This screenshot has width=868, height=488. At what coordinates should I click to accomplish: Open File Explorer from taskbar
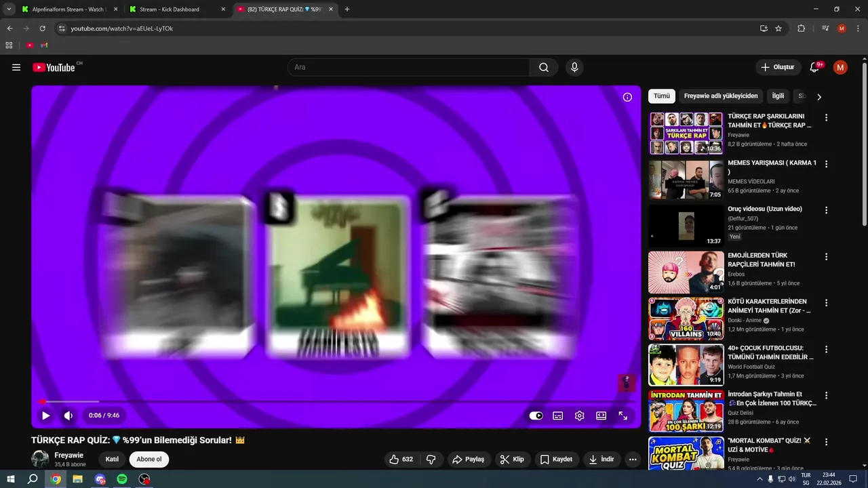[x=77, y=479]
